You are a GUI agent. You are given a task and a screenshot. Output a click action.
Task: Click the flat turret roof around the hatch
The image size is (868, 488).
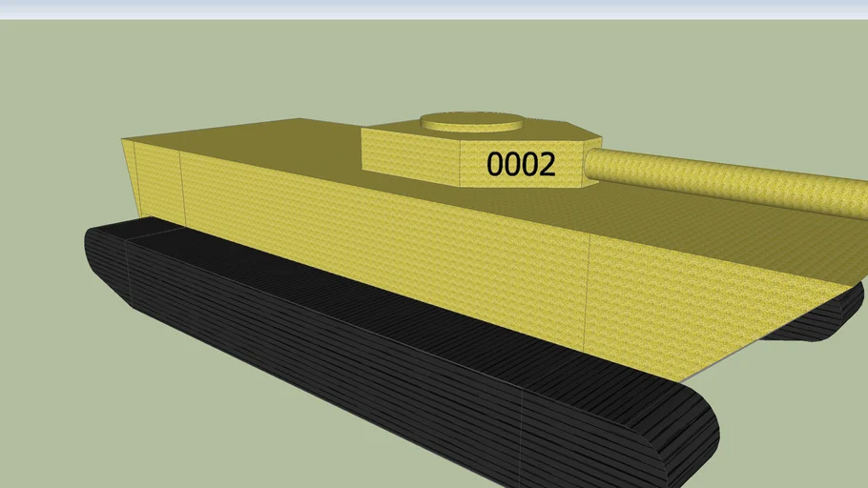coord(553,131)
